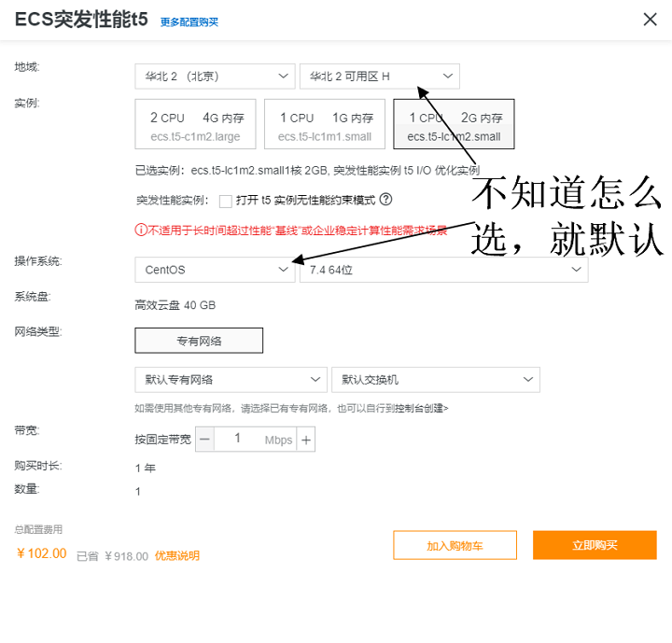The width and height of the screenshot is (672, 643).
Task: Click the 已选实例 description text
Action: (307, 171)
